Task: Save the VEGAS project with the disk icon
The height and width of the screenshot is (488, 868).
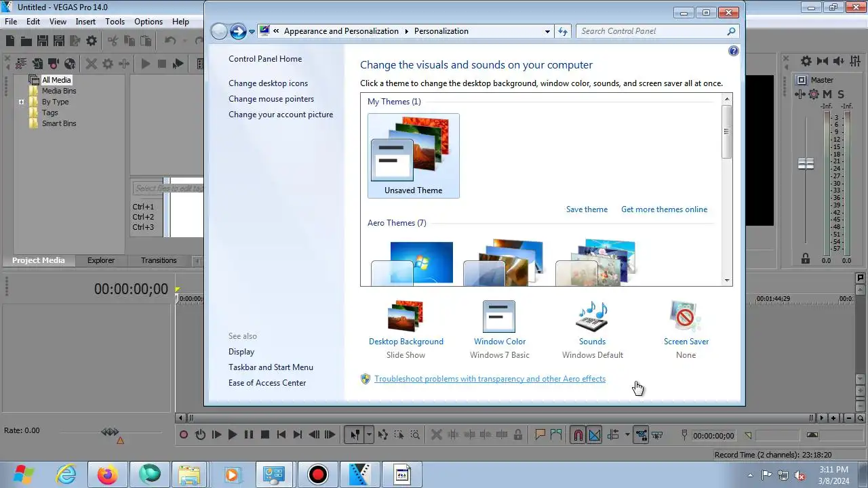Action: 43,41
